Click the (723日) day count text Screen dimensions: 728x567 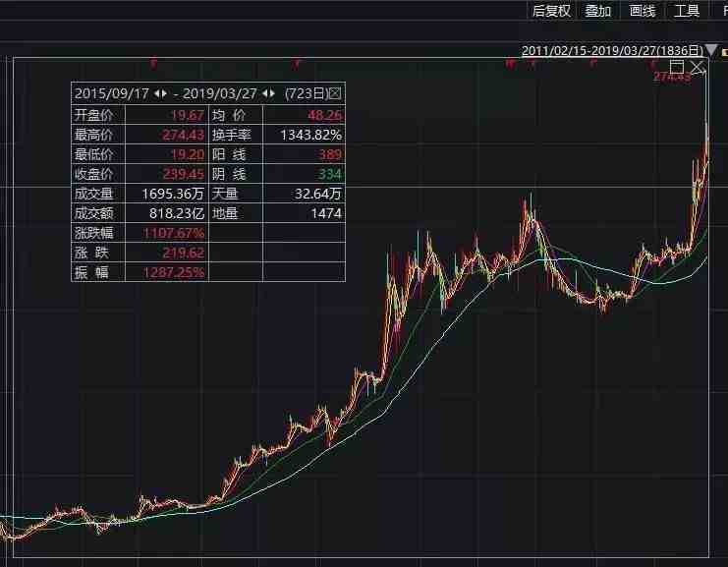307,93
